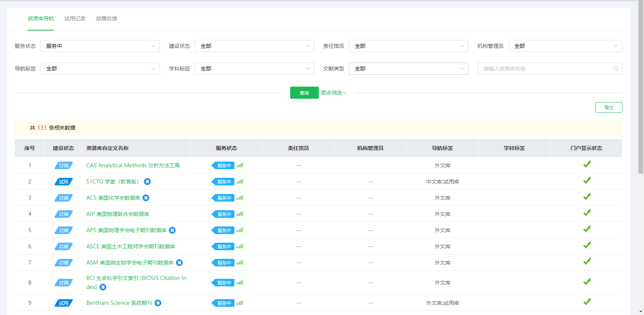Click the info icon next to APS 美国物理学会电子期刊数据库
This screenshot has width=644, height=315.
(x=172, y=230)
